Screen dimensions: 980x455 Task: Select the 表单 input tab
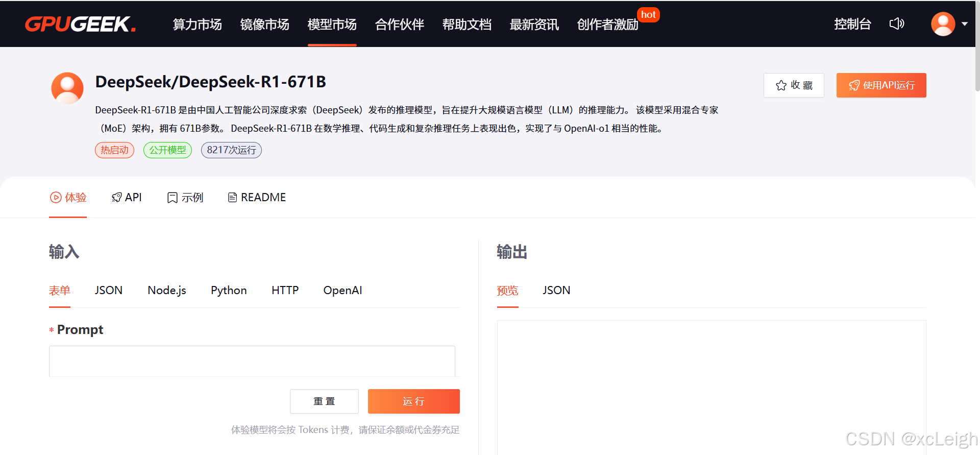click(60, 290)
